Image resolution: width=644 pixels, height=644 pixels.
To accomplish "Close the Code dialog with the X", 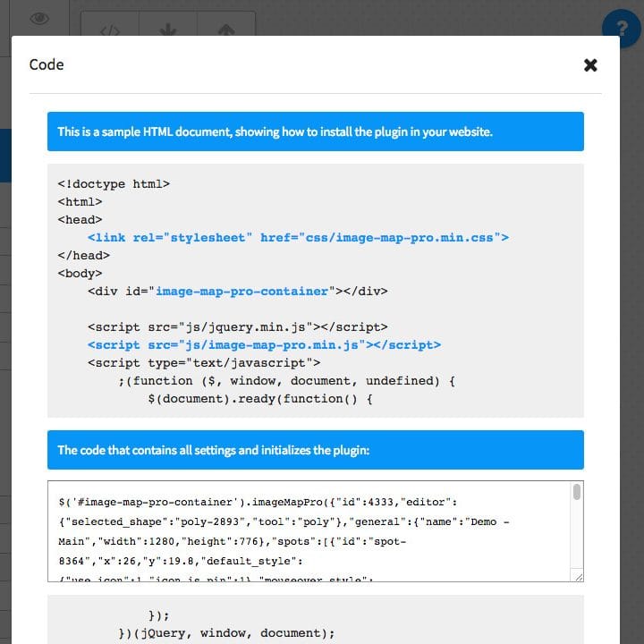I will 590,65.
